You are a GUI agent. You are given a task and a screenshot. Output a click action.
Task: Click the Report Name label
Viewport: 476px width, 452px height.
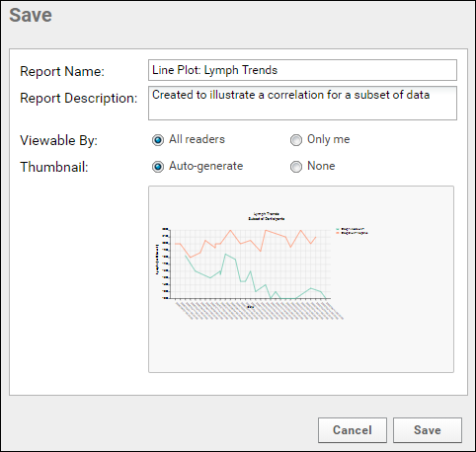[62, 71]
